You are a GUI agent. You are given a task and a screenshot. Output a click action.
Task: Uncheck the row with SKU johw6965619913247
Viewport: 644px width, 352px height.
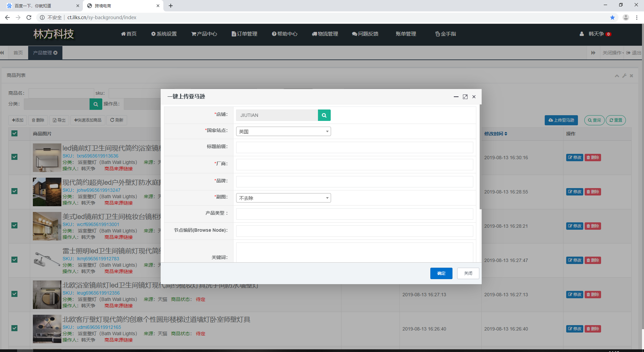tap(14, 191)
